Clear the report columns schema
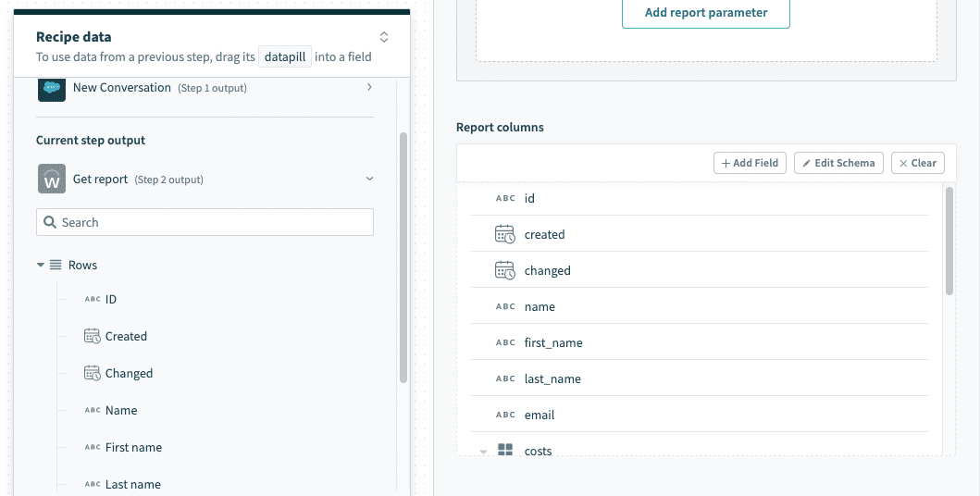980x496 pixels. point(917,163)
